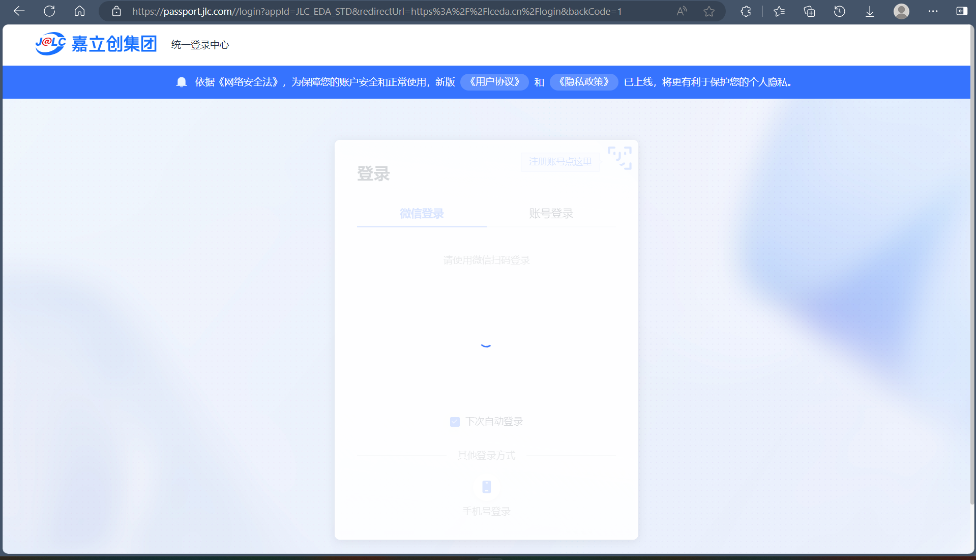The image size is (976, 560).
Task: Open the browser profile account menu
Action: [901, 11]
